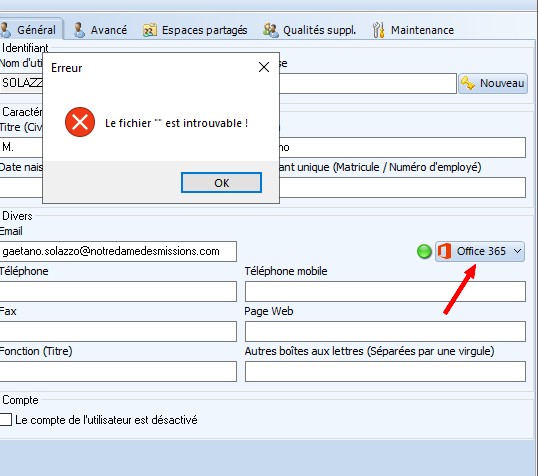Click the Page Web input field
Screen dimensions: 538x476
[x=385, y=331]
